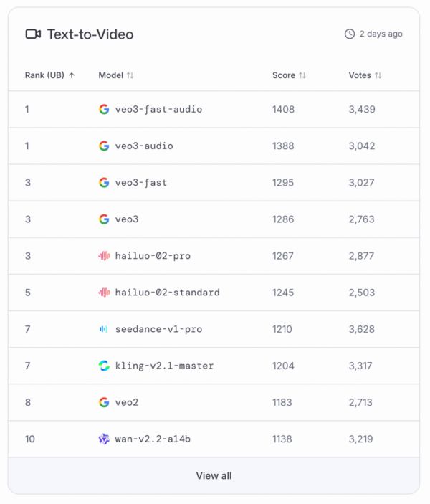Screen dimensions: 430x504
Task: Sort the table by Score
Action: click(302, 75)
